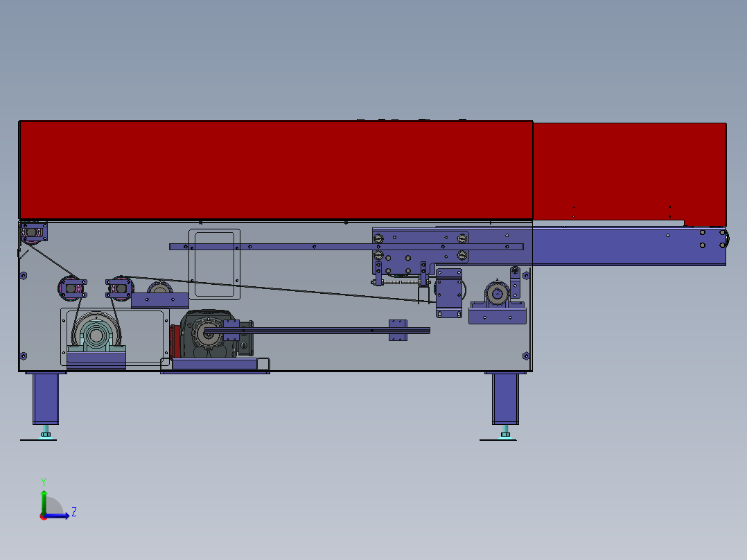
Task: Select the small vertical bracket above right sprocket
Action: (x=515, y=283)
